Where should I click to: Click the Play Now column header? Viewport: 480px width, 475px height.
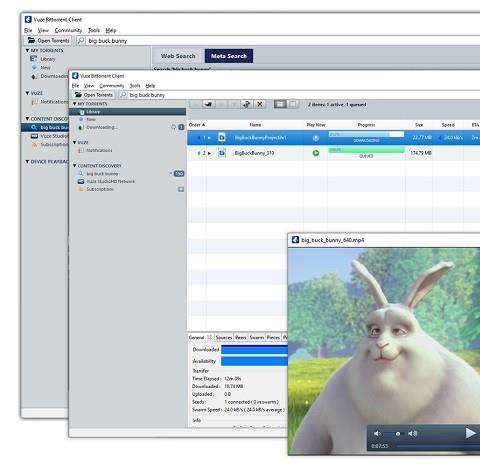pos(316,125)
